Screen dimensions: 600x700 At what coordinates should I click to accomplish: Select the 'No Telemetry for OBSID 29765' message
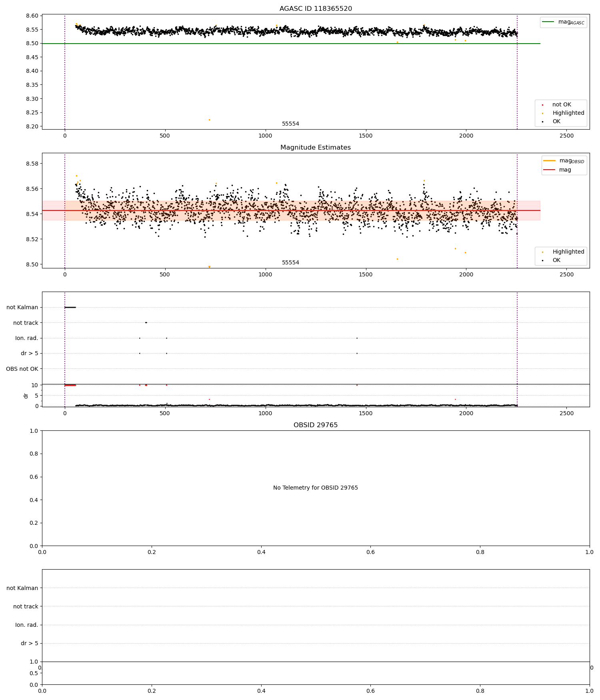(x=316, y=488)
